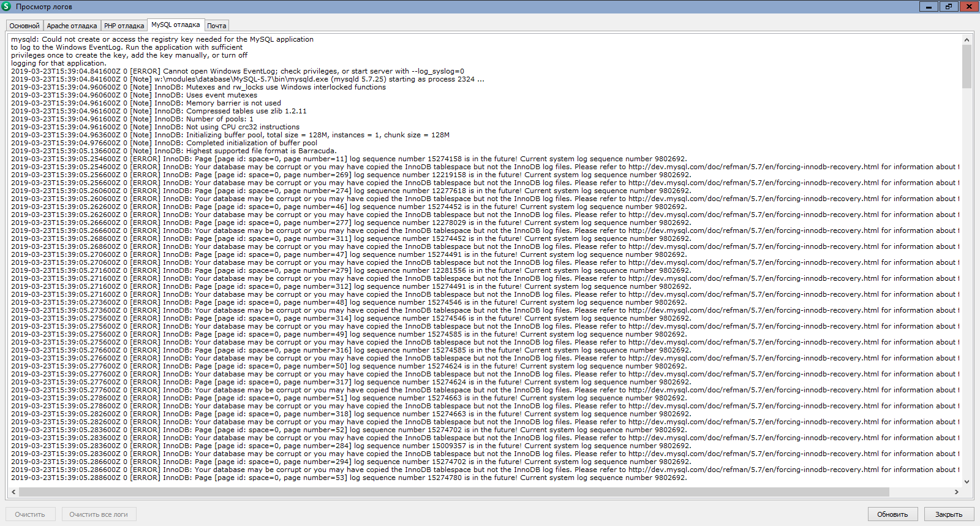Close window with the red X button
Image resolution: width=980 pixels, height=526 pixels.
click(x=969, y=6)
